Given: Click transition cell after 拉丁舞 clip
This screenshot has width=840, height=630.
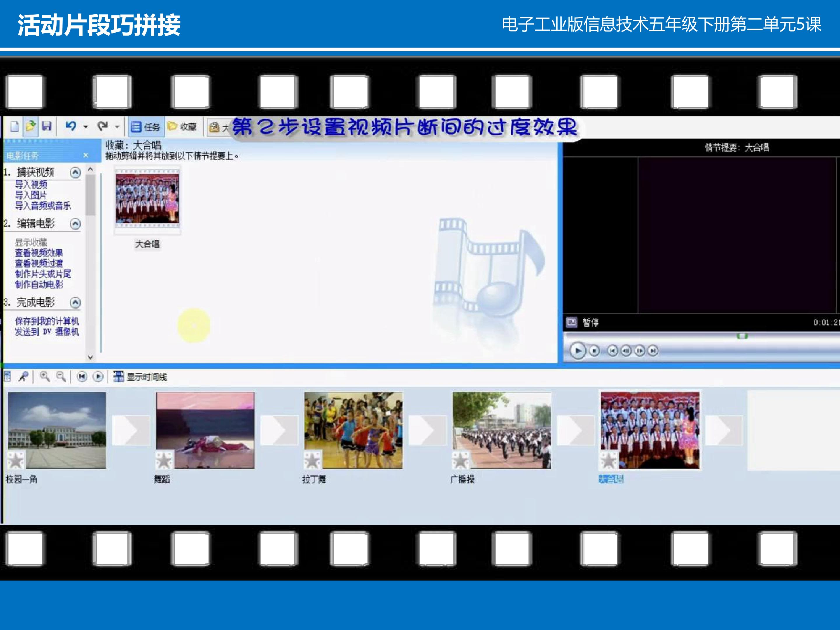Looking at the screenshot, I should point(428,430).
